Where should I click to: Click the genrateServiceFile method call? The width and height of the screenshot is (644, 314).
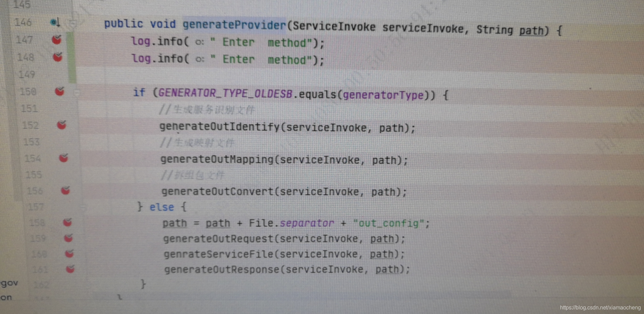[219, 254]
